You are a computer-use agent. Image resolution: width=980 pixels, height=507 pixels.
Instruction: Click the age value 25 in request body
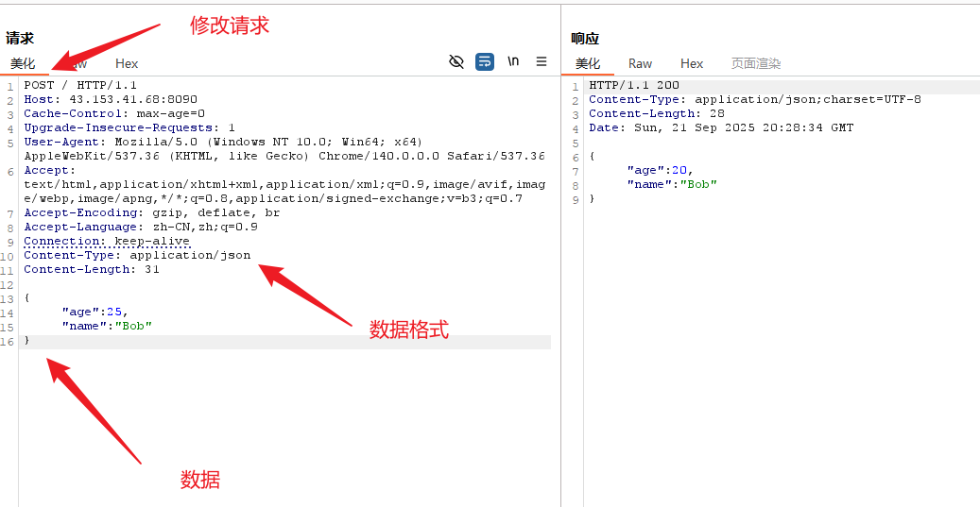[x=121, y=312]
